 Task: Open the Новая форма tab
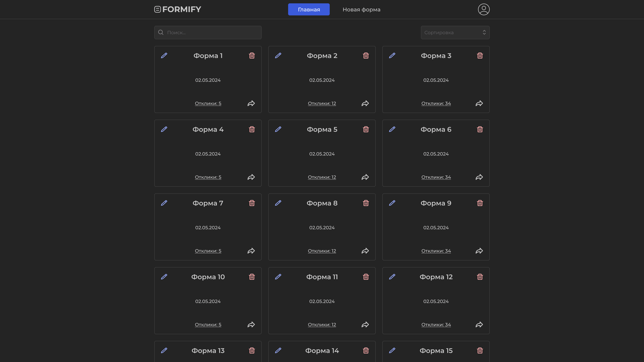[361, 10]
